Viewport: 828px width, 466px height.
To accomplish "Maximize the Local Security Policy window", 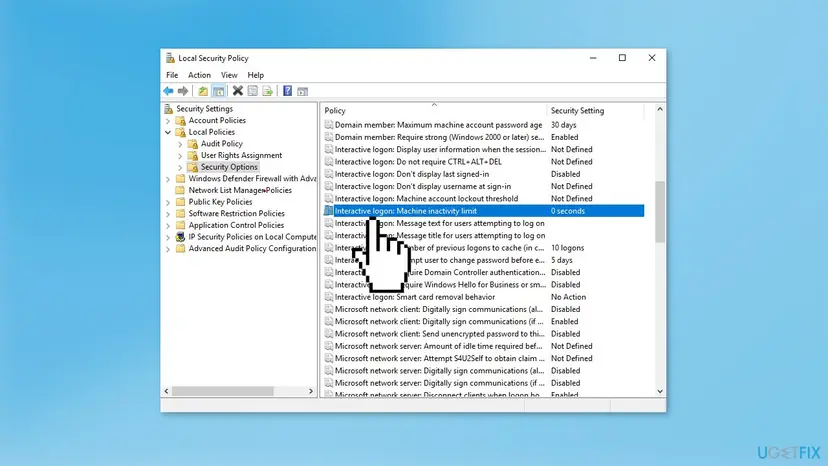I will pyautogui.click(x=622, y=58).
